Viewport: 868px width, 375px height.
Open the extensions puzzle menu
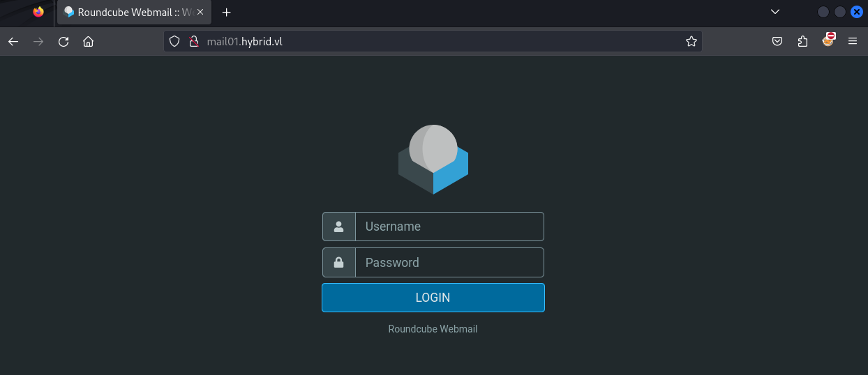click(x=802, y=42)
